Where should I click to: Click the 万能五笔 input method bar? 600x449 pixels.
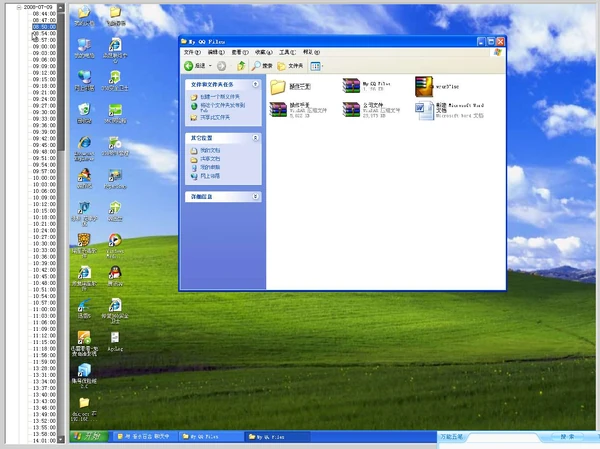point(451,436)
